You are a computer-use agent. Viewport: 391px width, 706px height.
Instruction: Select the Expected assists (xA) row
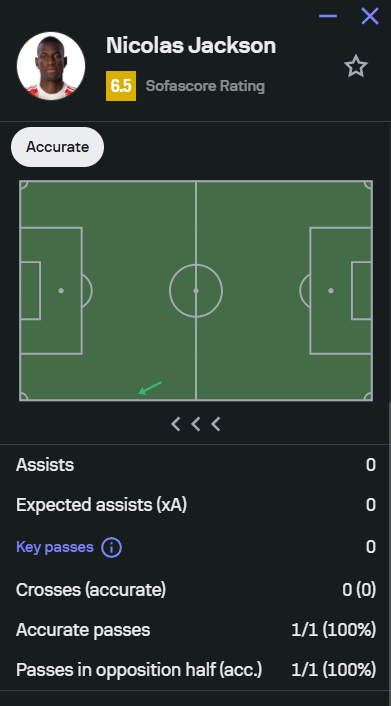coord(196,505)
